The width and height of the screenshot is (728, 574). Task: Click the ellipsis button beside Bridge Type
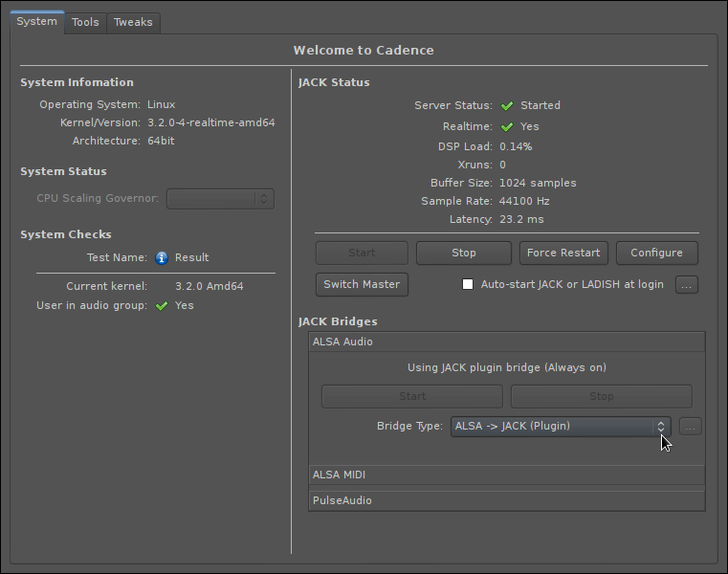tap(690, 427)
